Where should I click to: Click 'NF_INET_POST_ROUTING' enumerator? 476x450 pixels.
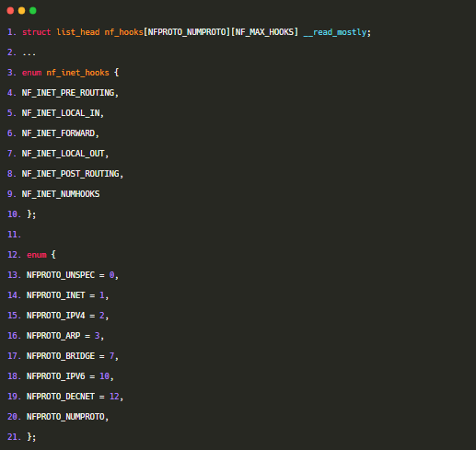[x=70, y=174]
